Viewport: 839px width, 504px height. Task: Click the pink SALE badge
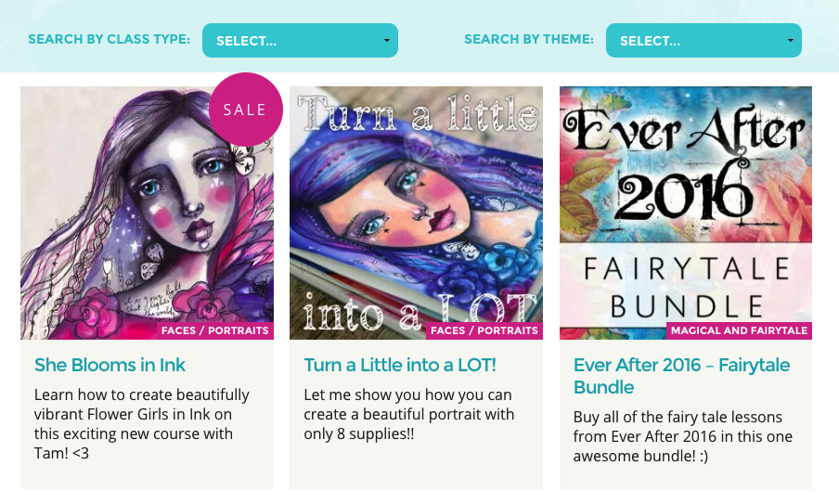[x=246, y=110]
